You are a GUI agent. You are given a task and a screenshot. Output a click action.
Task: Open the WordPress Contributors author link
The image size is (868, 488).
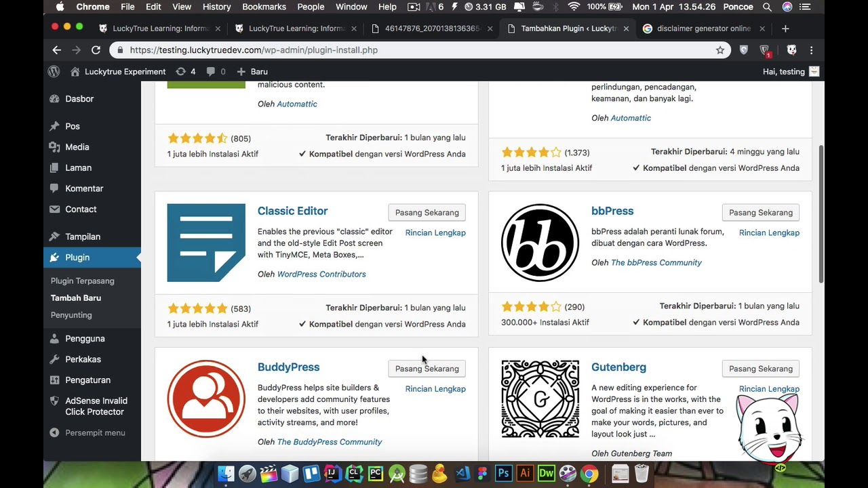coord(321,274)
